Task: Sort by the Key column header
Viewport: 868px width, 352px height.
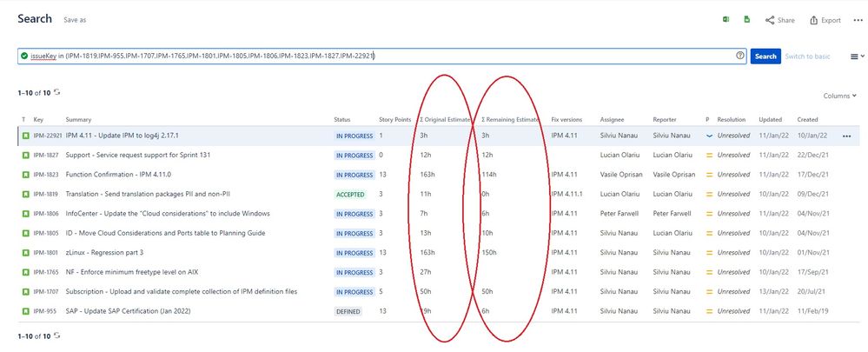Action: [38, 120]
